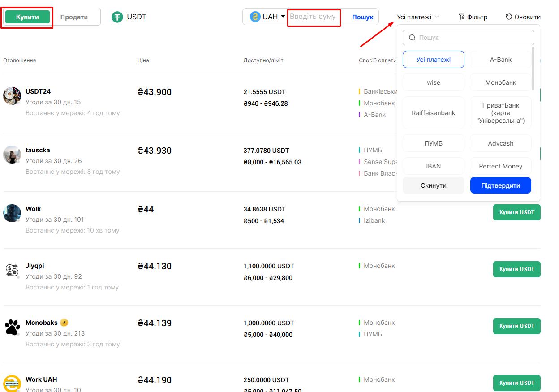559x392 pixels.
Task: Click Угоди за 30 дн. 213
Action: point(55,333)
